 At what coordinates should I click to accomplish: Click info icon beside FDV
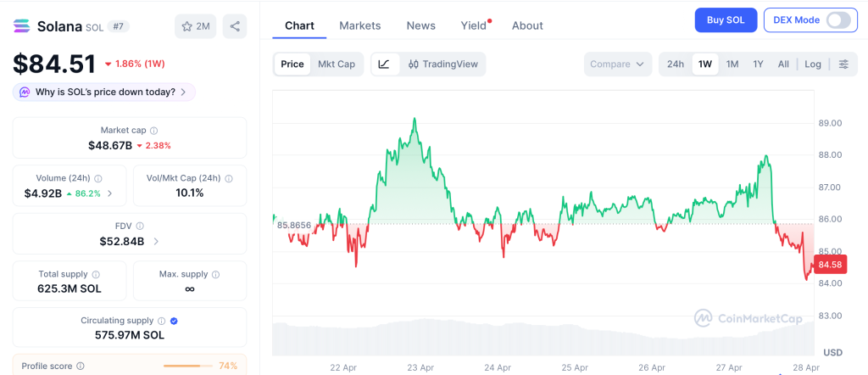click(140, 227)
